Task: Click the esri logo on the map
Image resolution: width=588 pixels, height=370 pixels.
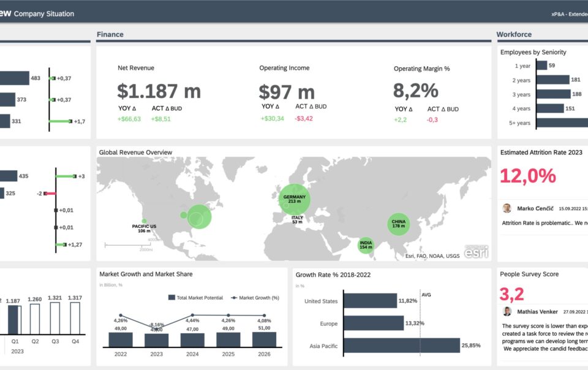Action: click(477, 252)
